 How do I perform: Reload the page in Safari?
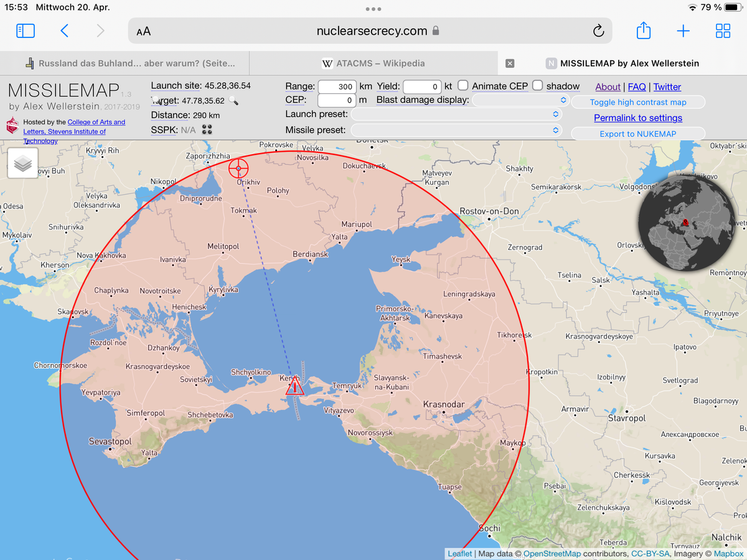(x=598, y=31)
